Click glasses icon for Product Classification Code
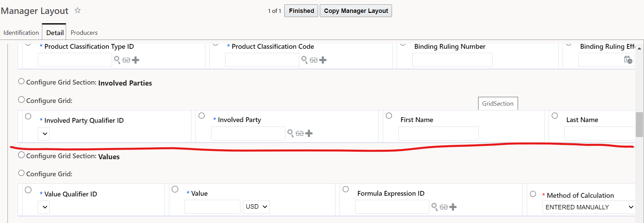644x223 pixels. (314, 60)
